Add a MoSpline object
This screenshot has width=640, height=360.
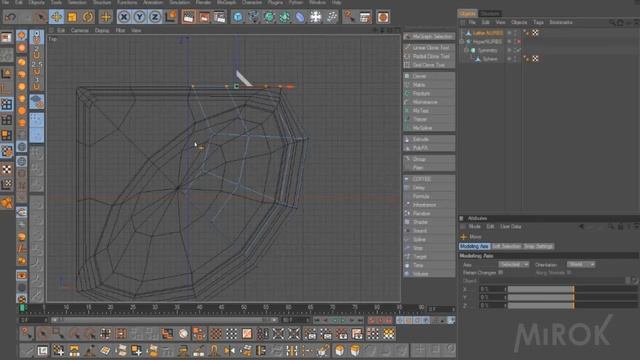(x=429, y=128)
